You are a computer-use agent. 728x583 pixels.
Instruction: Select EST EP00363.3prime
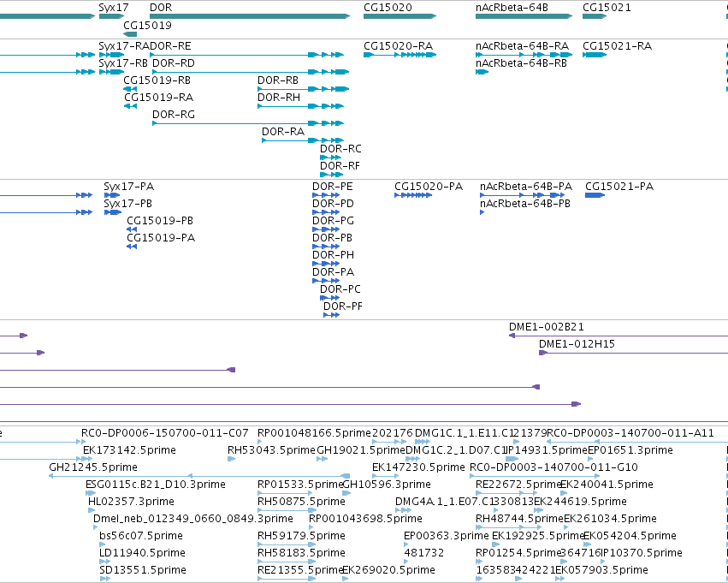click(405, 544)
